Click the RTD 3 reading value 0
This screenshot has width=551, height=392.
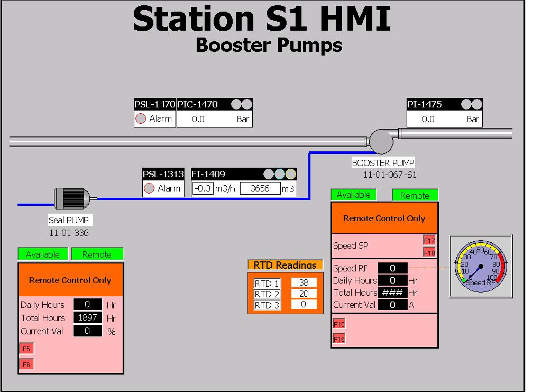[304, 304]
